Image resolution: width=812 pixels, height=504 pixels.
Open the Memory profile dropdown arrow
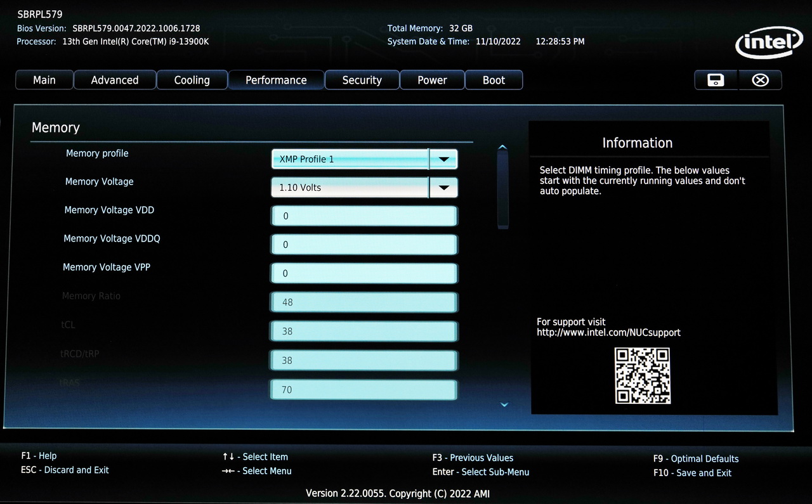(444, 159)
